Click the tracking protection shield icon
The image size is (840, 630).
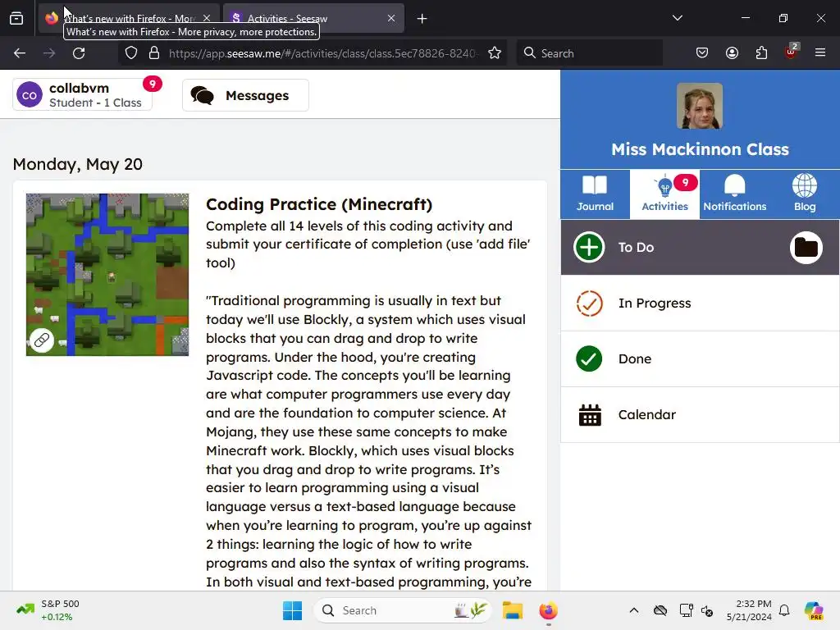pos(131,53)
